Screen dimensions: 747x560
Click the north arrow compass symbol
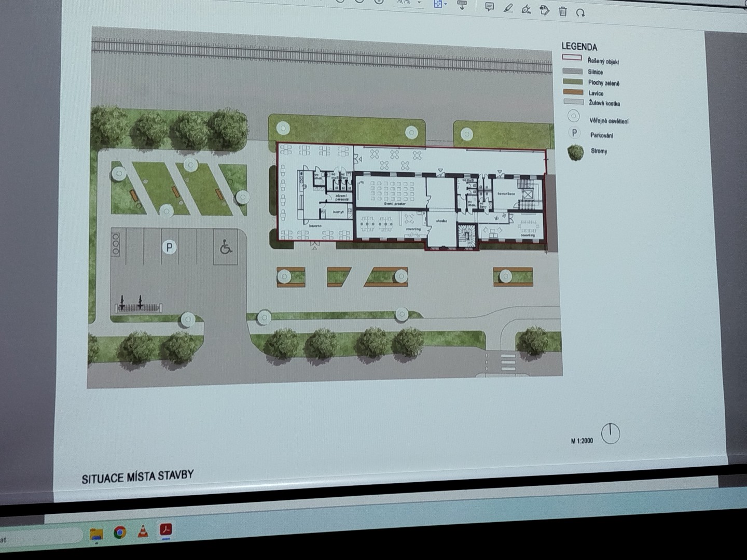(x=611, y=433)
